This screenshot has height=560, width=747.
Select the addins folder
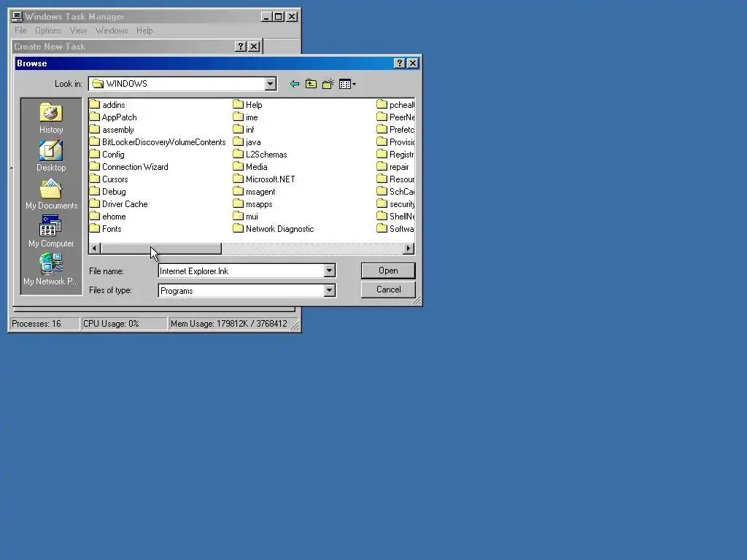(108, 105)
